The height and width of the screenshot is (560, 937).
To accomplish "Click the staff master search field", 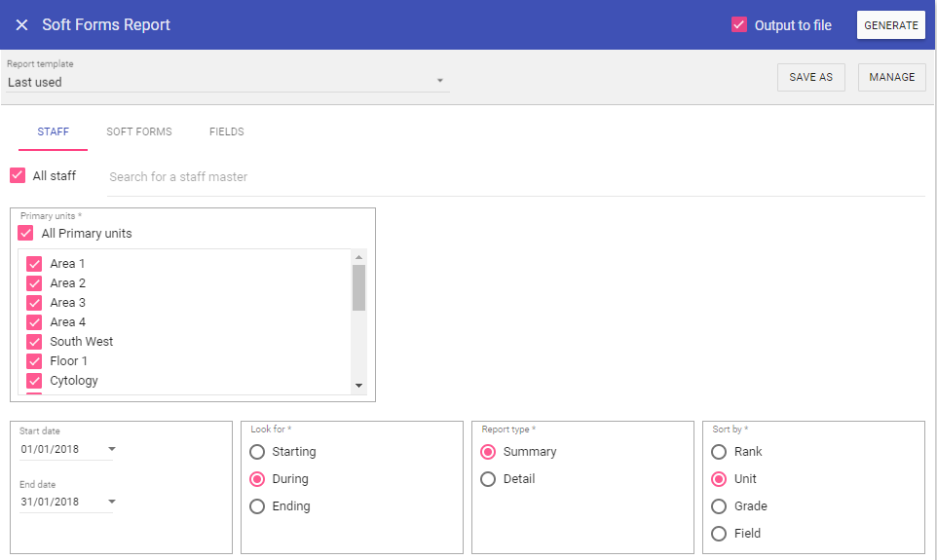I will (x=514, y=177).
